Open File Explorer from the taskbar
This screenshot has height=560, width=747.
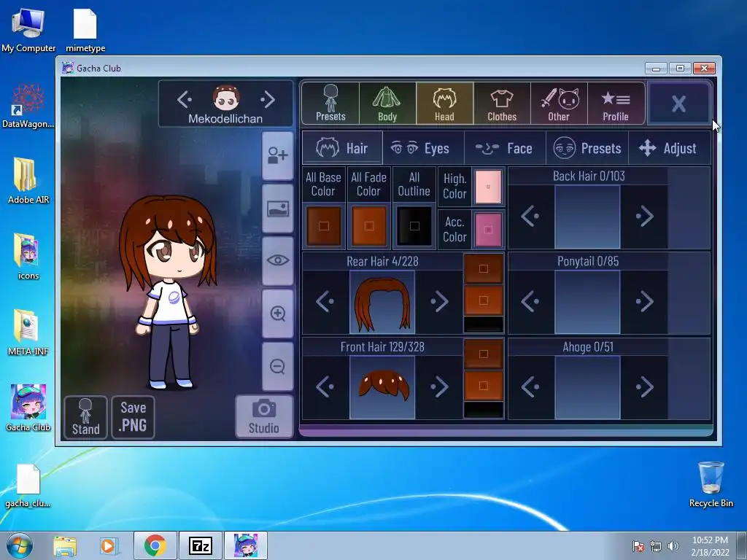(65, 545)
